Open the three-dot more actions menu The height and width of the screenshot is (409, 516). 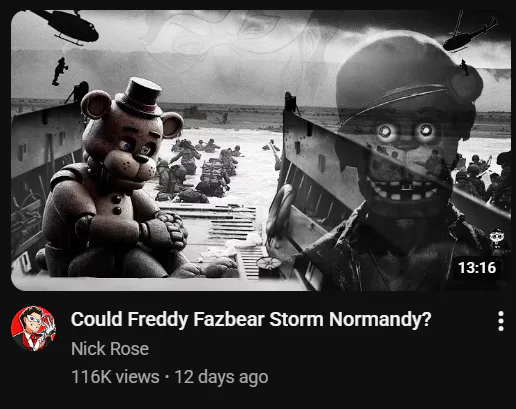[500, 321]
